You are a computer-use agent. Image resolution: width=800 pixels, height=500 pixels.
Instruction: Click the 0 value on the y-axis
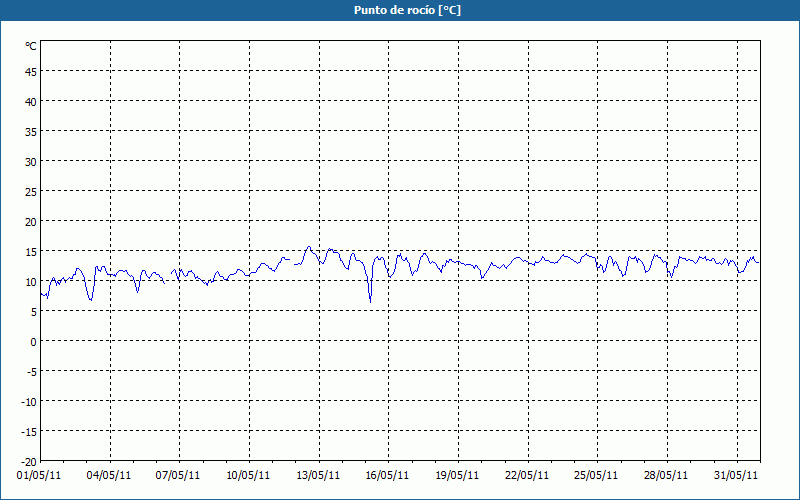[x=34, y=342]
